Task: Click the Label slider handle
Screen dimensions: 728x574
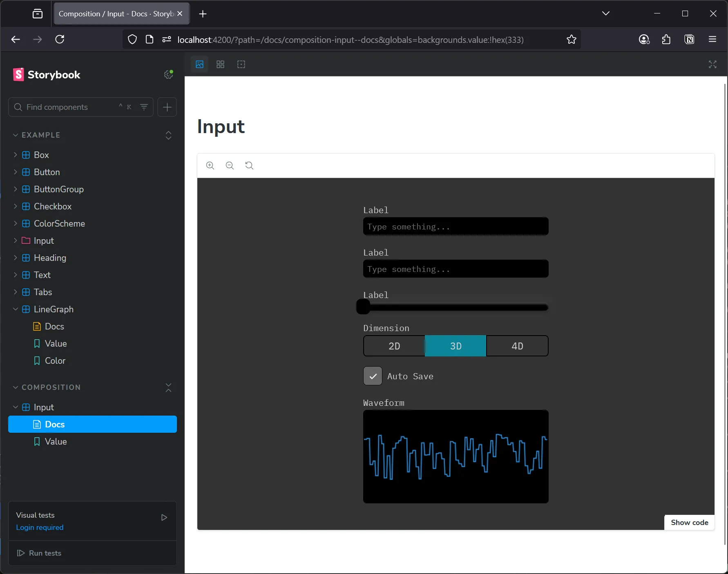Action: (x=363, y=307)
